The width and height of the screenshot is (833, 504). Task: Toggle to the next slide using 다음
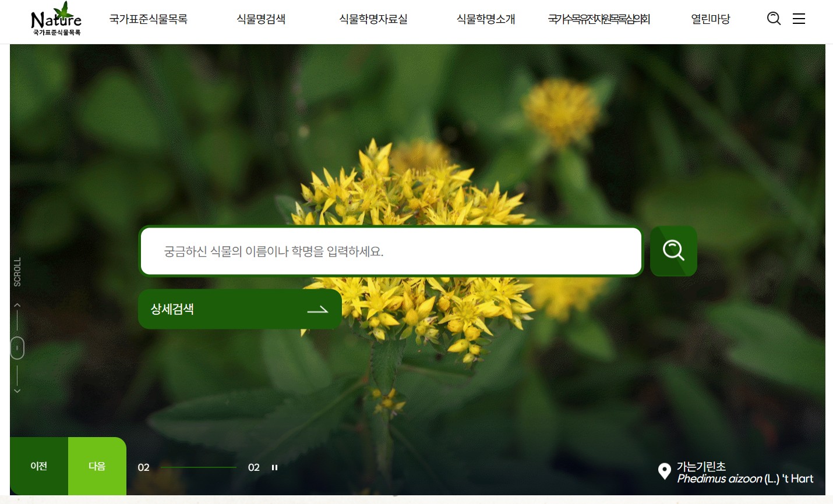97,466
